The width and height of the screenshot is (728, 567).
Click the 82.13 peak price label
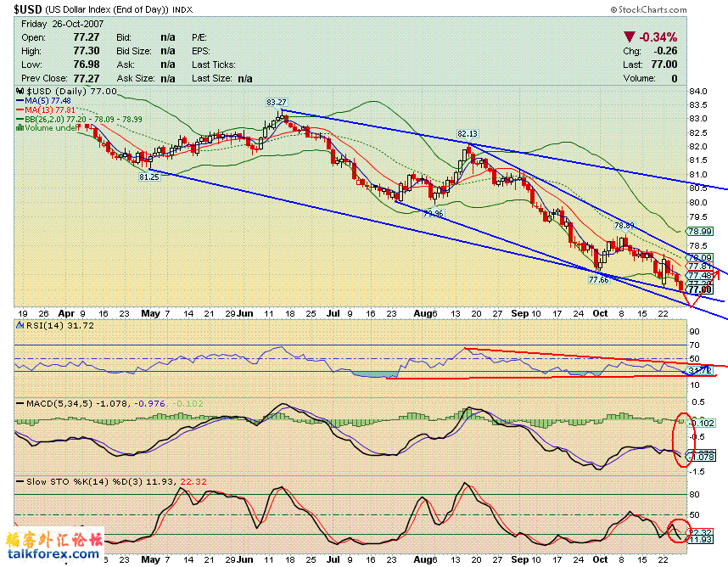click(x=468, y=134)
